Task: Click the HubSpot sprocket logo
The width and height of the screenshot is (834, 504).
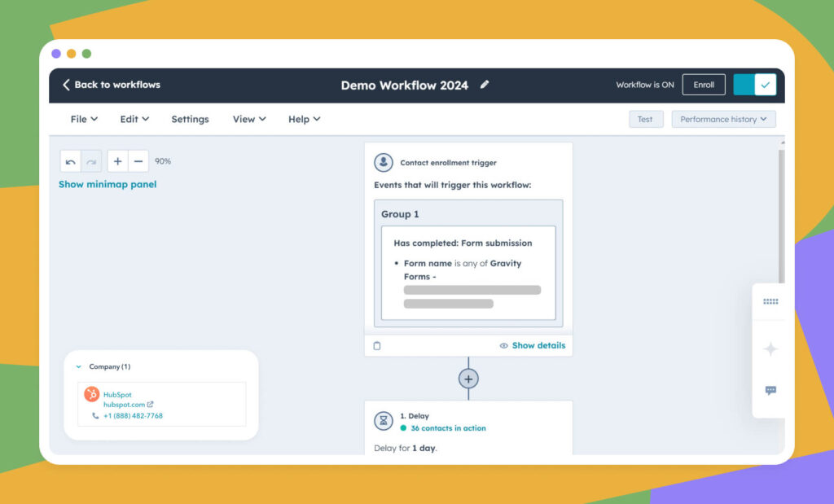Action: (x=91, y=394)
